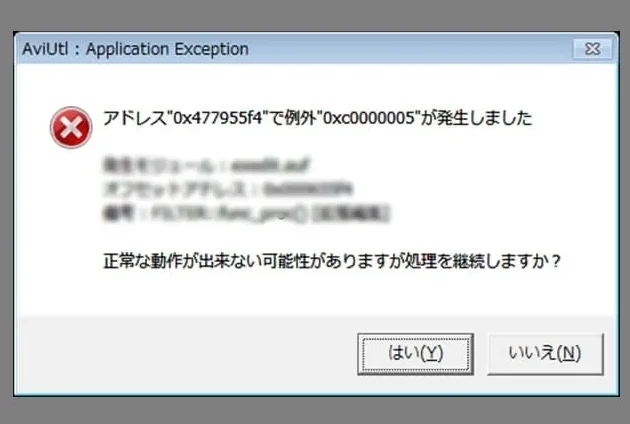Click the AviUtl name in the title
This screenshot has height=424, width=630.
(x=45, y=49)
